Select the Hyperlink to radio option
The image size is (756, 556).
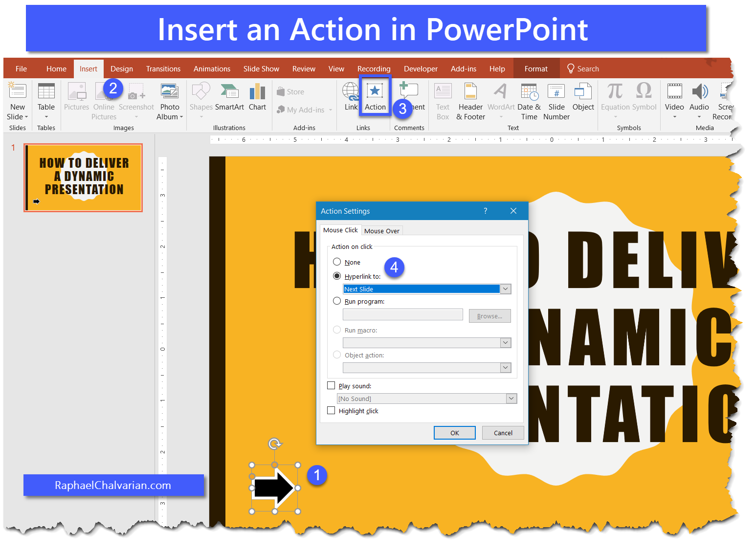tap(337, 276)
